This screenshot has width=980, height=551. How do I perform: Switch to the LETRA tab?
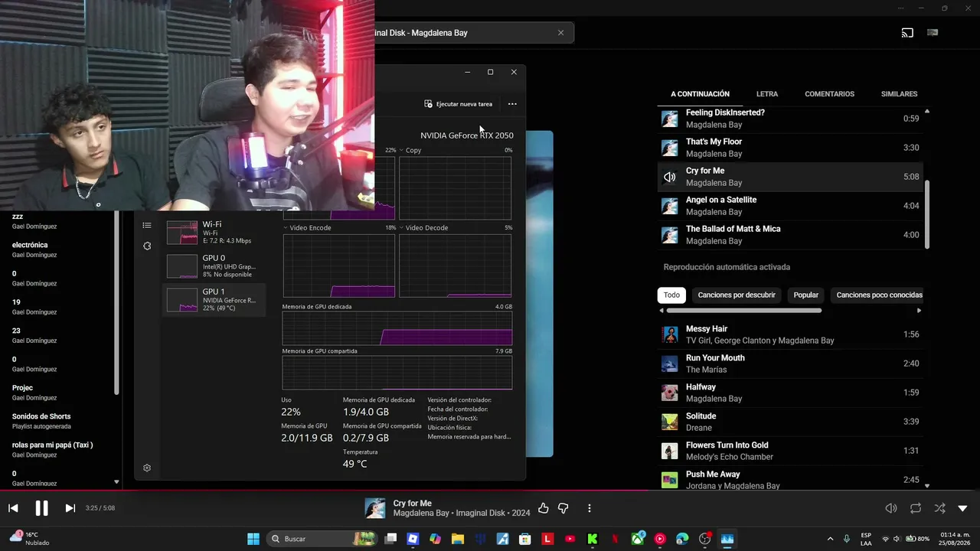pyautogui.click(x=767, y=94)
